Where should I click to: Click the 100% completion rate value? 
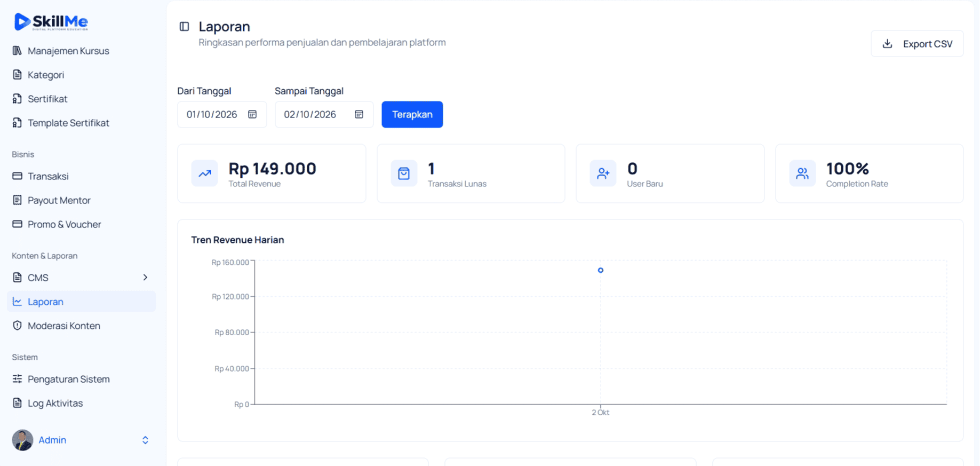coord(848,169)
